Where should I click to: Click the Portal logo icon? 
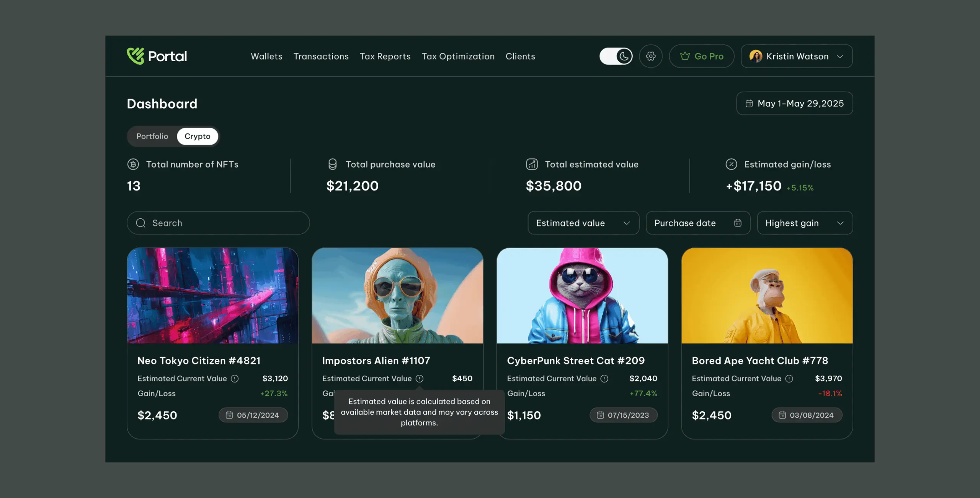click(136, 56)
